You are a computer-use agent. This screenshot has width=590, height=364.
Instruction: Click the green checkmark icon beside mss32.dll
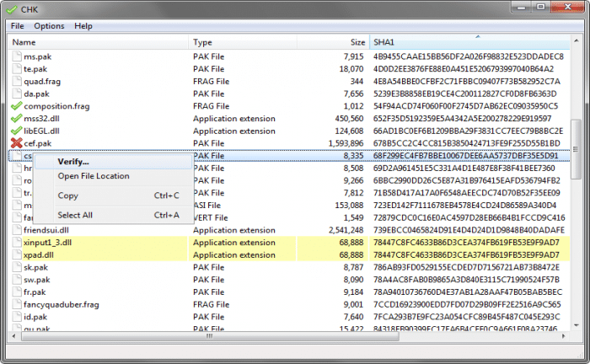click(16, 119)
